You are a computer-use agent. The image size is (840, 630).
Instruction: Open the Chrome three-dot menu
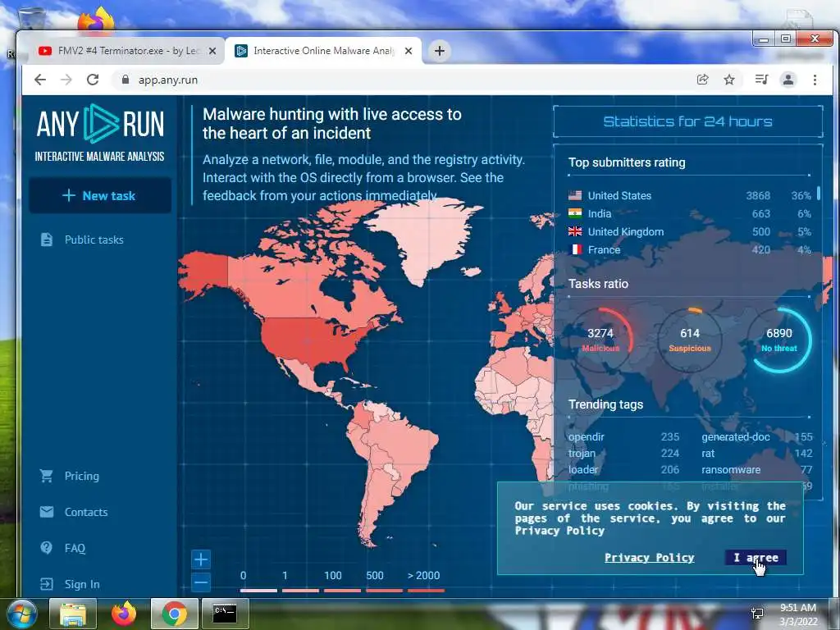coord(815,80)
